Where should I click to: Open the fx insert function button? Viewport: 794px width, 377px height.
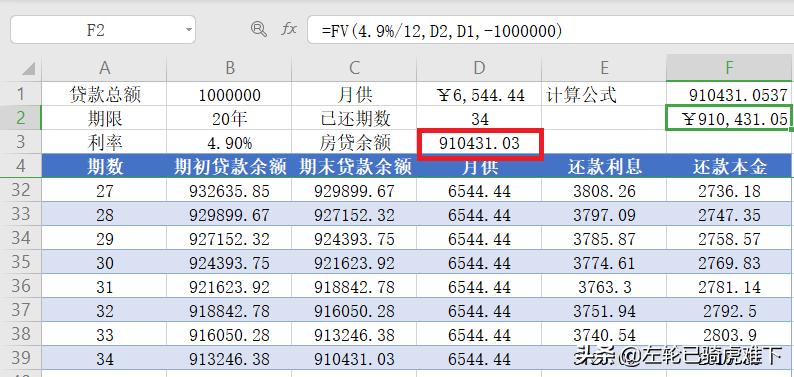click(x=289, y=29)
